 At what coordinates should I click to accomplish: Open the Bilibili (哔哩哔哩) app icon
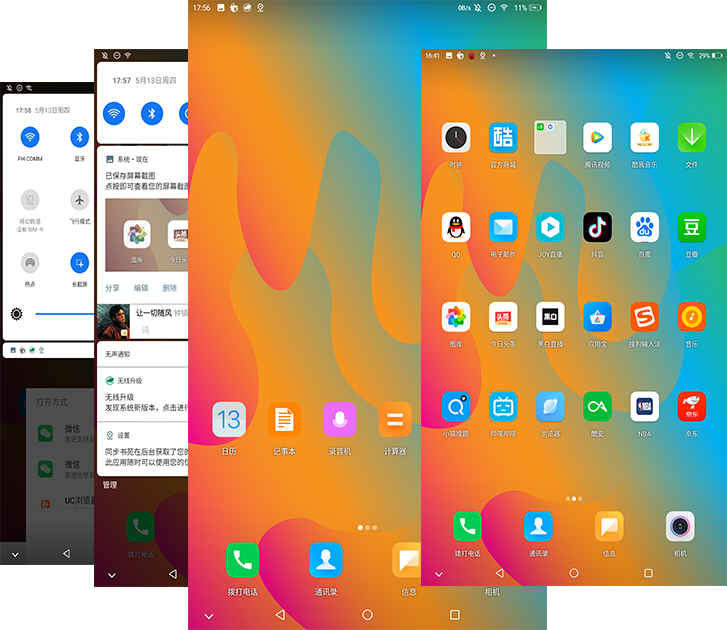(503, 406)
